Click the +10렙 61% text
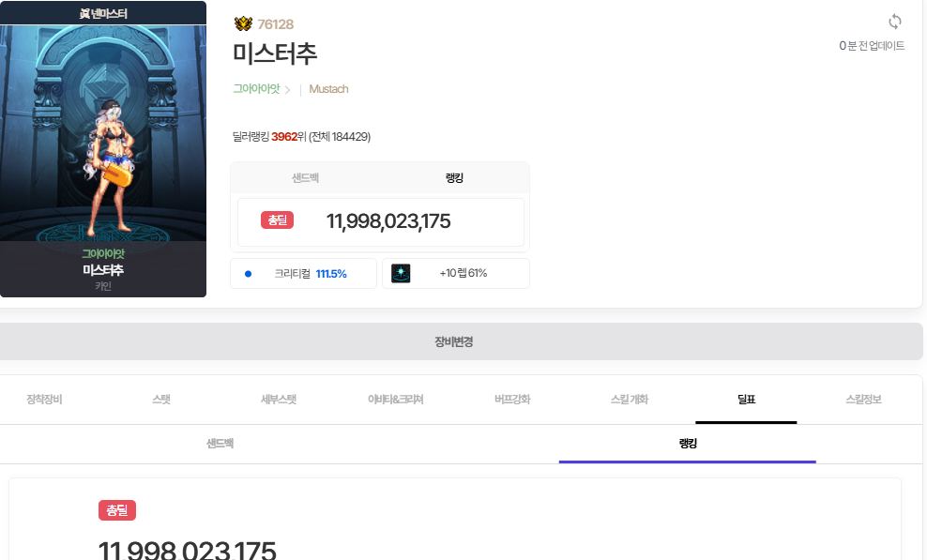 (x=463, y=273)
